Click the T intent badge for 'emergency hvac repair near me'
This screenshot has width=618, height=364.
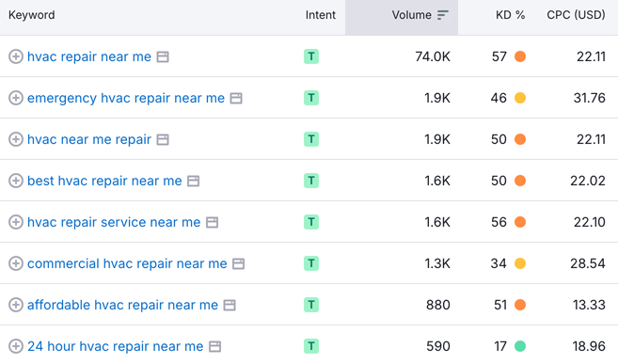click(x=311, y=98)
